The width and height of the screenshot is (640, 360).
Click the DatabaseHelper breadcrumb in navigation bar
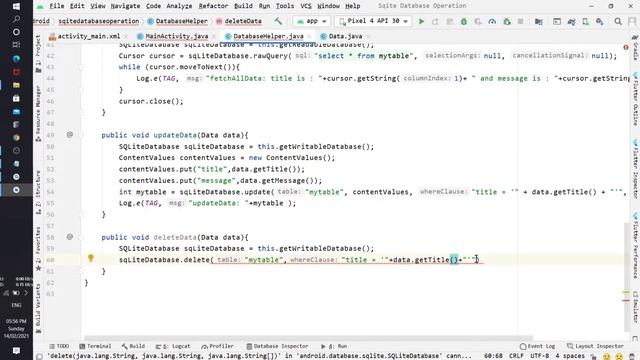click(x=178, y=21)
